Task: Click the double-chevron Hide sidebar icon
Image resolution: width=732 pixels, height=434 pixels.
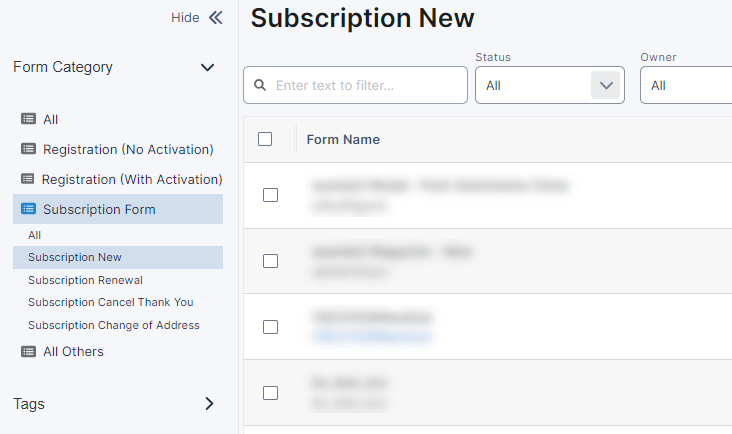Action: point(215,17)
